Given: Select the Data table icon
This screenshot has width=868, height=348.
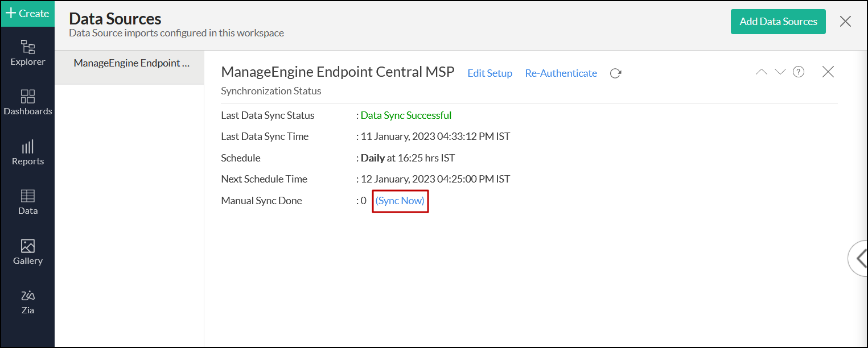Looking at the screenshot, I should coord(27,202).
